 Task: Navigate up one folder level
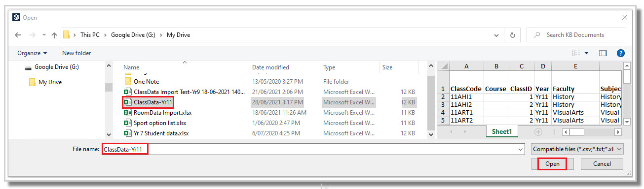54,35
